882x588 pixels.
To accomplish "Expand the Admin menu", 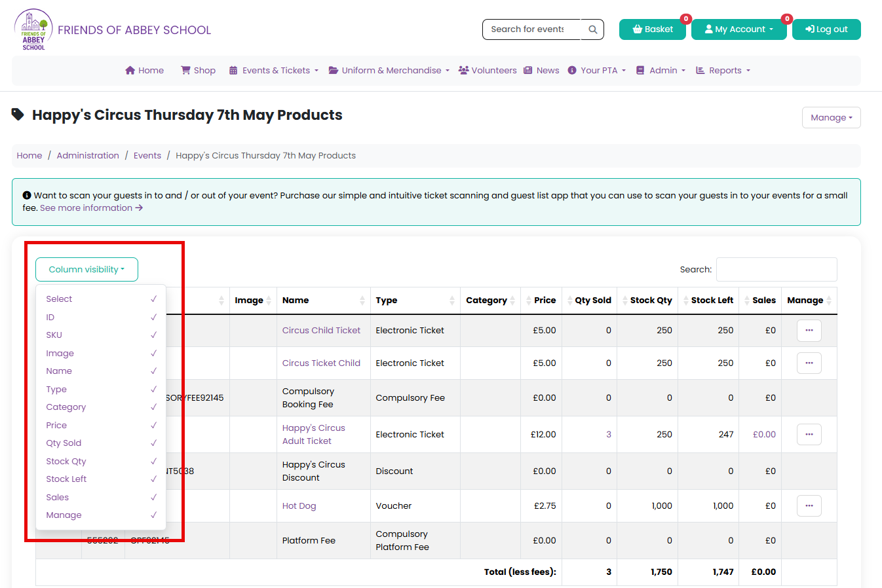I will pos(661,71).
